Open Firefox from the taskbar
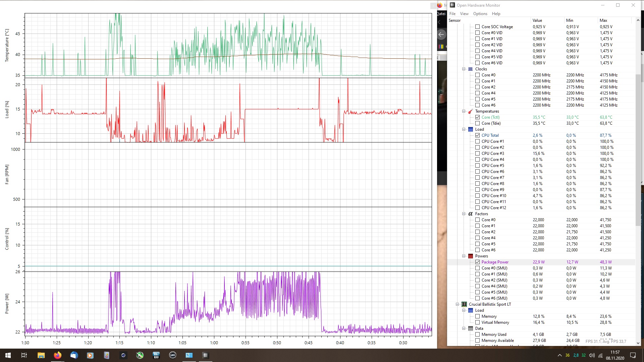Viewport: 644px width, 362px height. click(58, 355)
